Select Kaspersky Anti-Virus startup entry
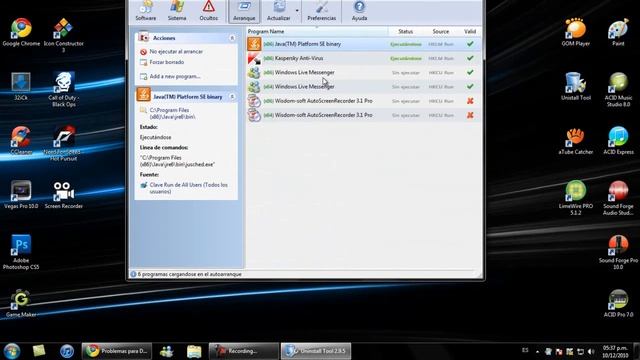 pos(363,58)
